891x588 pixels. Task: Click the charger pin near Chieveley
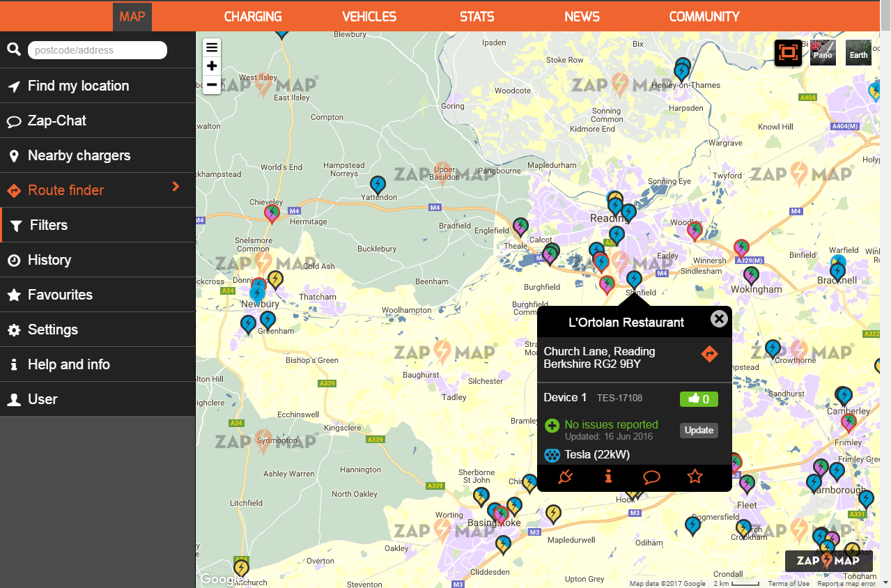click(x=272, y=213)
